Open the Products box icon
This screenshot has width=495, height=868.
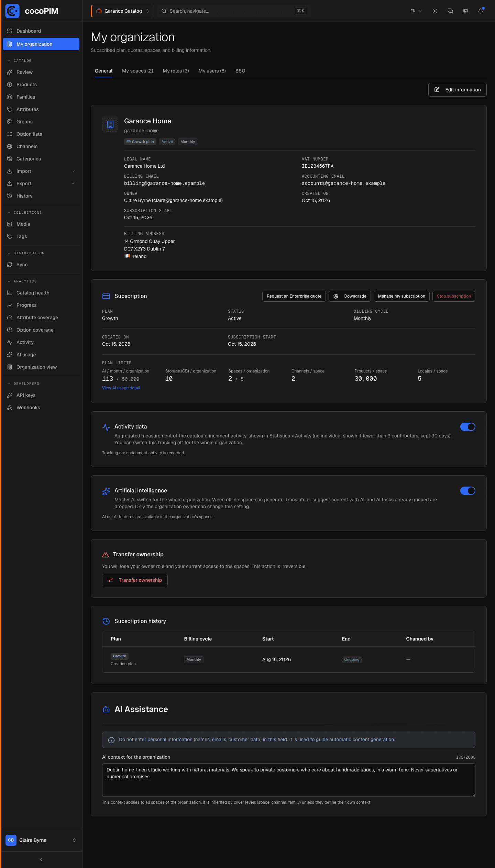(10, 85)
